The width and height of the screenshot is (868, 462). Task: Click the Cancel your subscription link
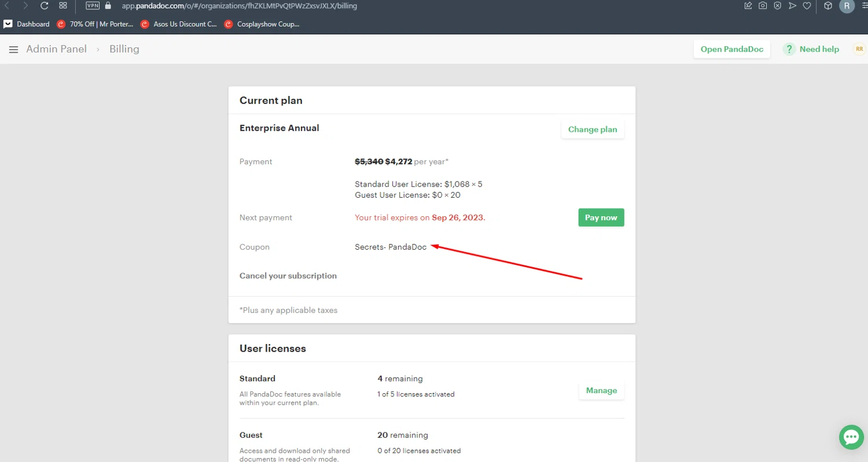[x=288, y=276]
